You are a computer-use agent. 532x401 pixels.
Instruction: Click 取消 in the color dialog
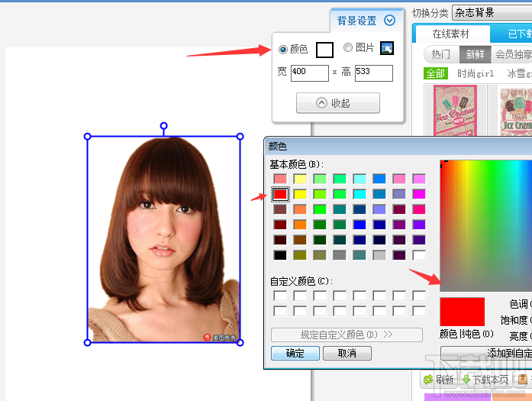click(x=347, y=354)
